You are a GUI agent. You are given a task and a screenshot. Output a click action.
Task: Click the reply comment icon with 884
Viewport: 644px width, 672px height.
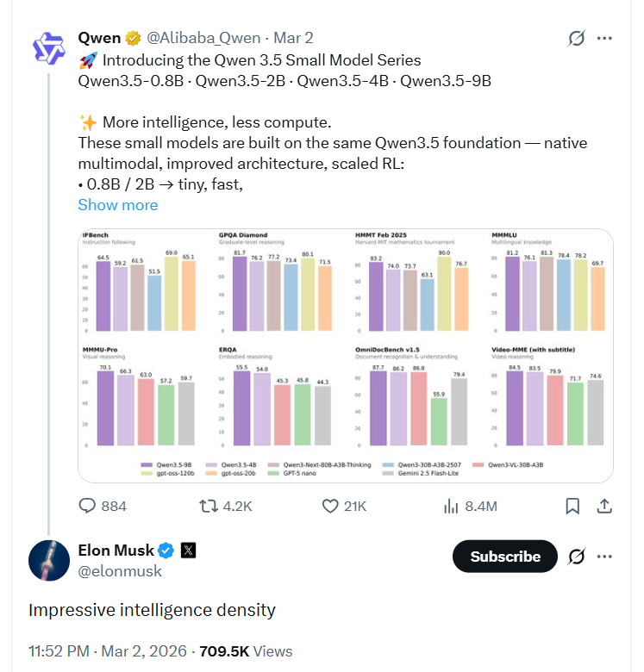89,506
